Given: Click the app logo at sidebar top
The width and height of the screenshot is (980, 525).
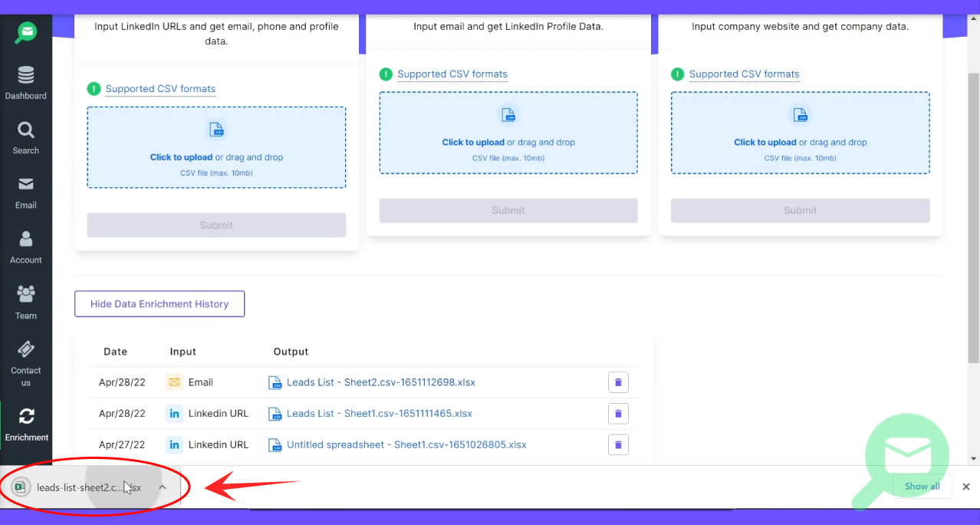Looking at the screenshot, I should 26,33.
